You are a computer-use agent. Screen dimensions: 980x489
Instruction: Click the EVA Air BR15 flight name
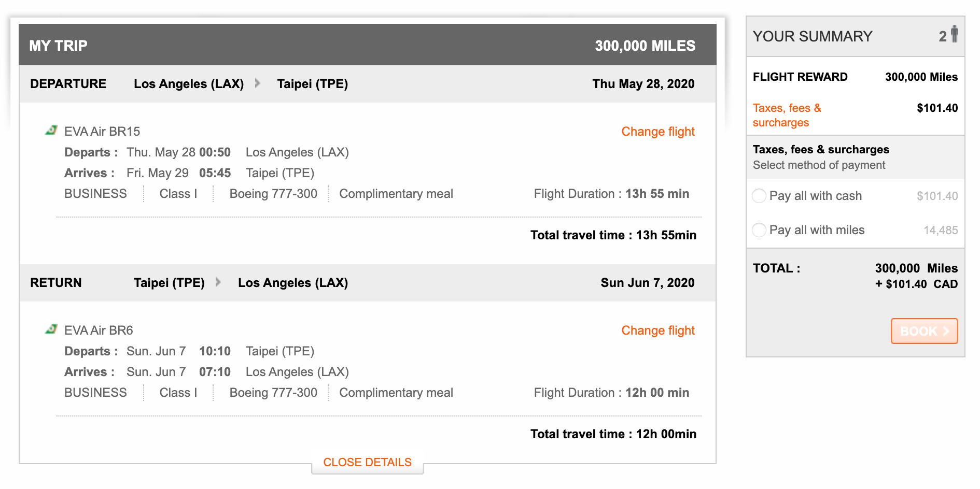[102, 132]
